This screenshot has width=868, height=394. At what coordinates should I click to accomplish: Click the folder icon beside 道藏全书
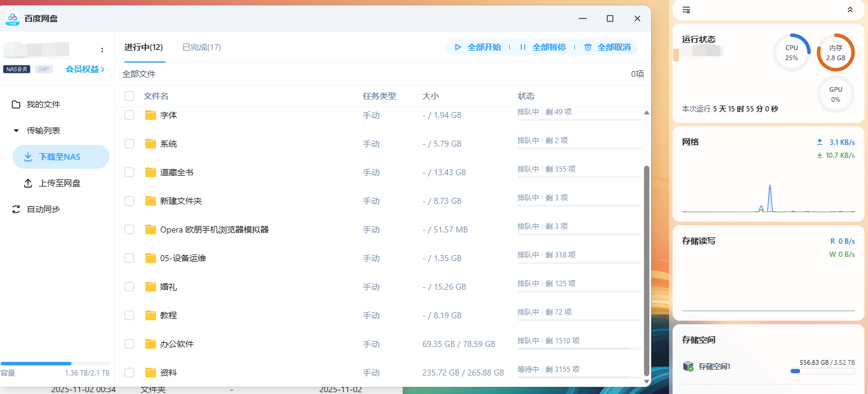[x=150, y=172]
